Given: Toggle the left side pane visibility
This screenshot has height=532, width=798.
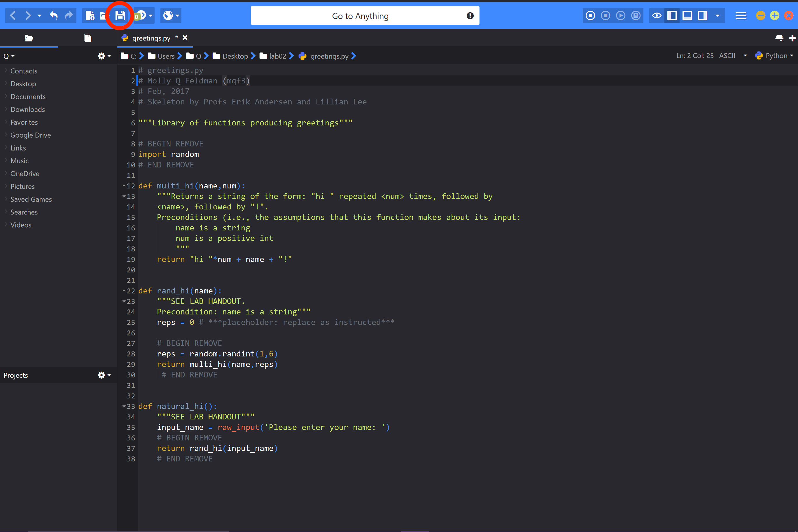Looking at the screenshot, I should pos(672,16).
